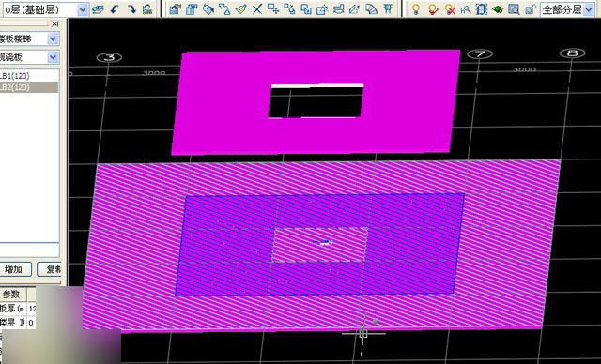Click the plain yellow light bulb icon
Viewport: 601px width, 364px height.
pyautogui.click(x=415, y=8)
